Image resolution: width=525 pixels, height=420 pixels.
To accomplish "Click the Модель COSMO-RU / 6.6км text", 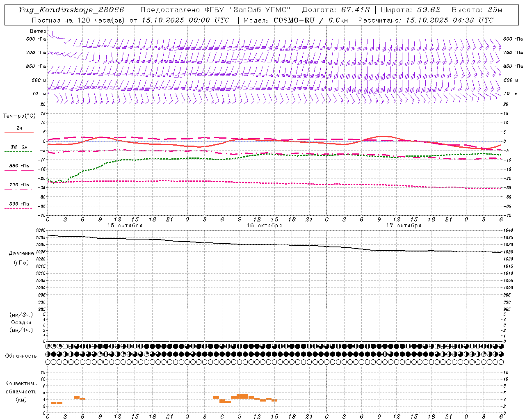I will pos(295,20).
